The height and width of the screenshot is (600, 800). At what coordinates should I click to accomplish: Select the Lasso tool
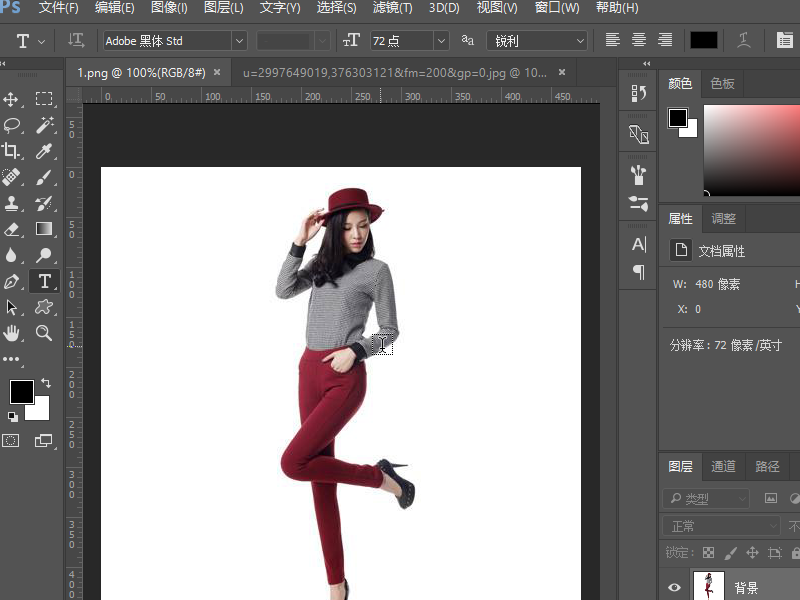coord(11,125)
